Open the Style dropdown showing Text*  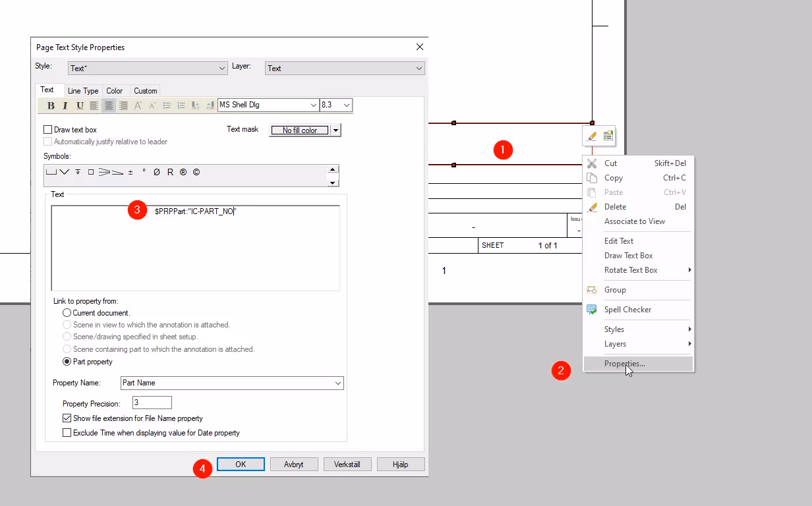coord(223,68)
